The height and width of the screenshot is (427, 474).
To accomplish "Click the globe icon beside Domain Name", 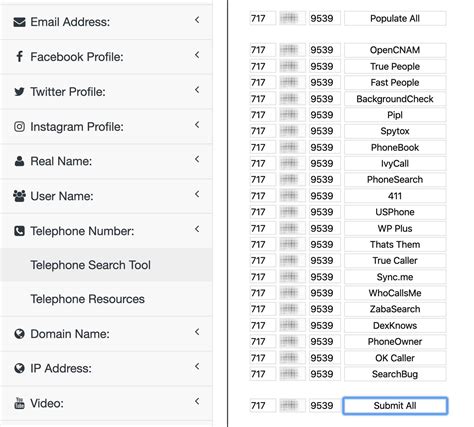I will pyautogui.click(x=19, y=334).
